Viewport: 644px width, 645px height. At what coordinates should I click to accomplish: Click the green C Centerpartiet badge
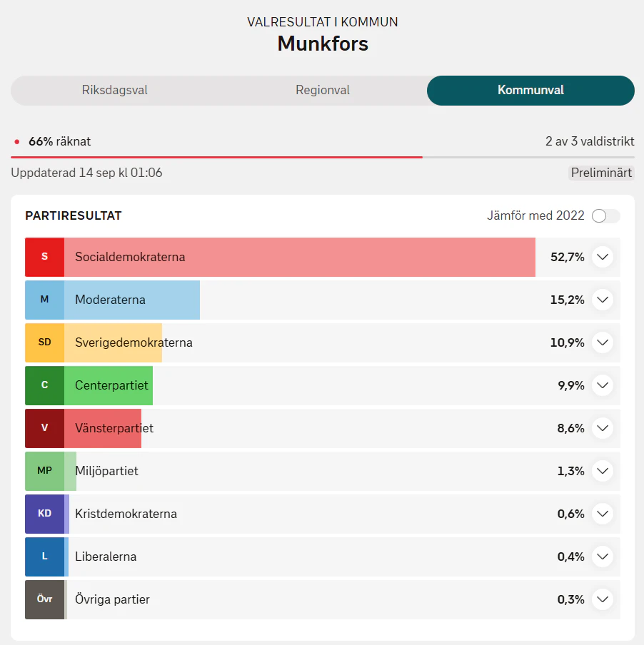coord(44,385)
